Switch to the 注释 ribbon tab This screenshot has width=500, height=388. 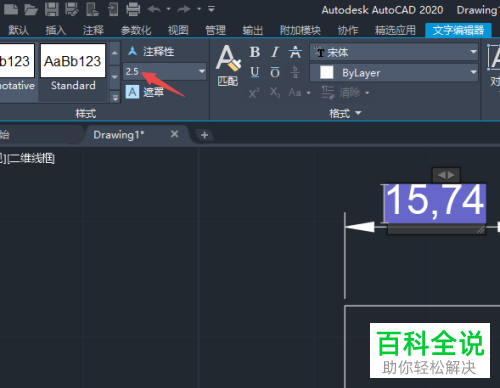click(x=93, y=31)
